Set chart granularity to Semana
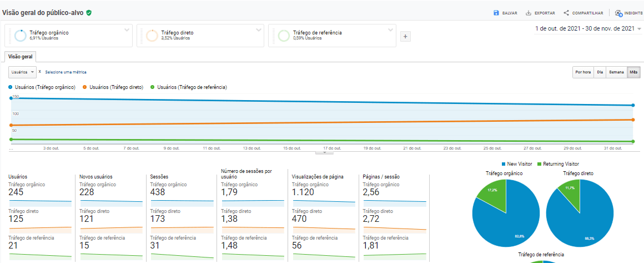Viewport: 644px width, 263px height. point(616,72)
